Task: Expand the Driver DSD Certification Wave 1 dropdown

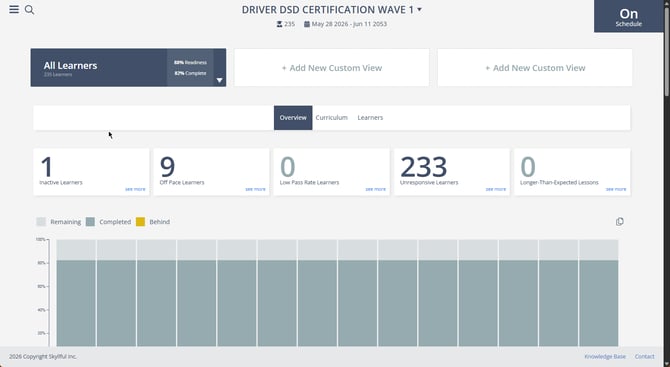Action: coord(420,9)
